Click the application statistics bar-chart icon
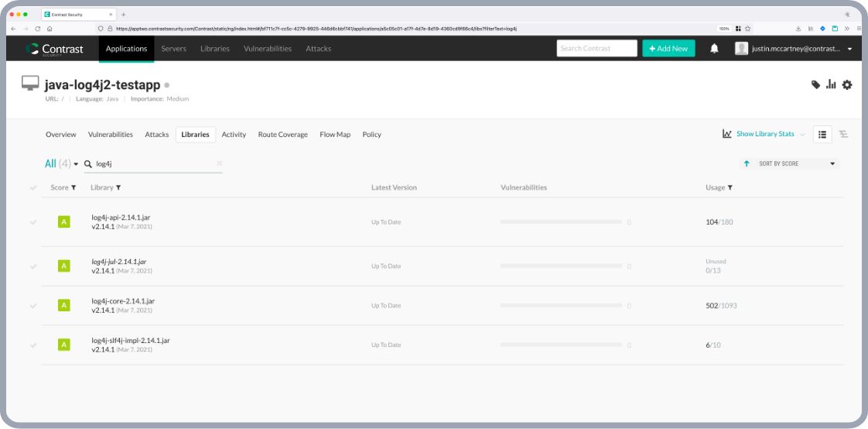This screenshot has width=868, height=429. pyautogui.click(x=831, y=84)
